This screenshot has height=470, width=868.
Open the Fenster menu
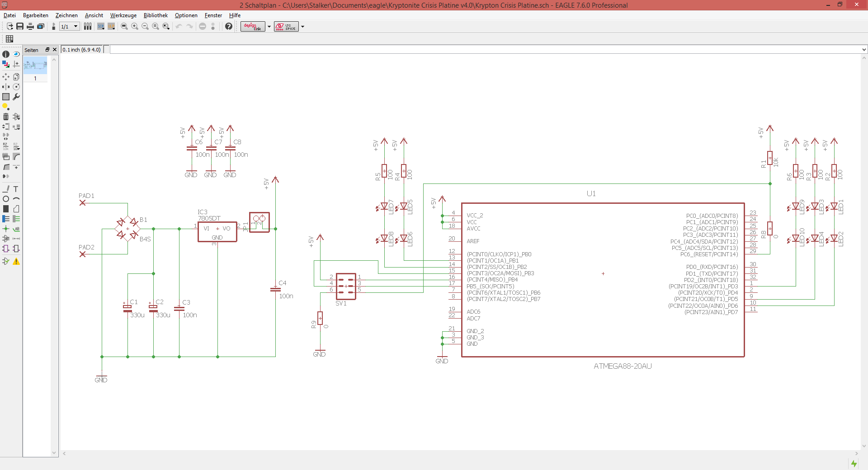(x=213, y=15)
